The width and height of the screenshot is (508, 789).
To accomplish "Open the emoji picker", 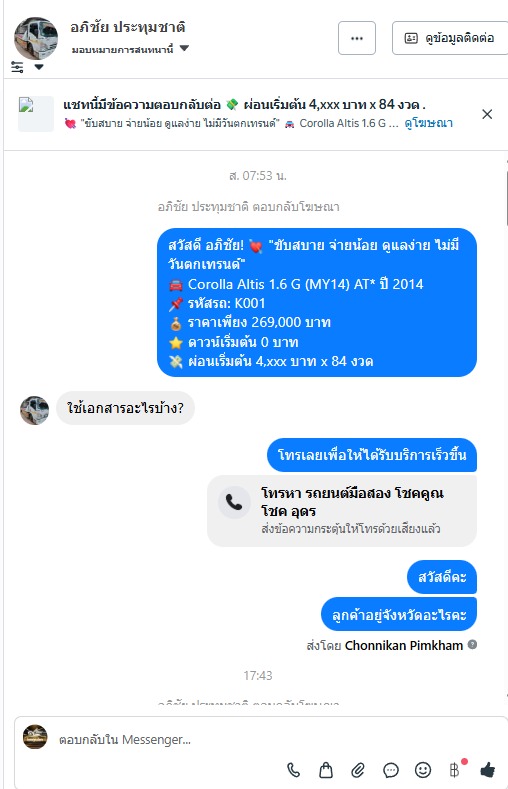I will [423, 770].
